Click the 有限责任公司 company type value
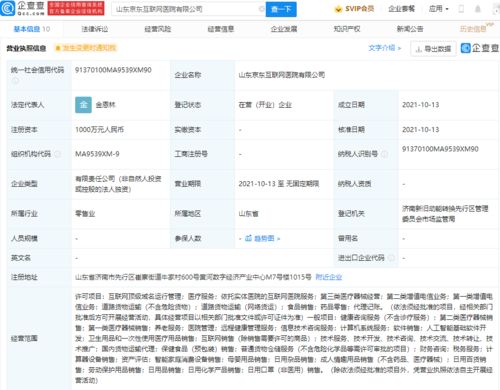 tap(118, 184)
